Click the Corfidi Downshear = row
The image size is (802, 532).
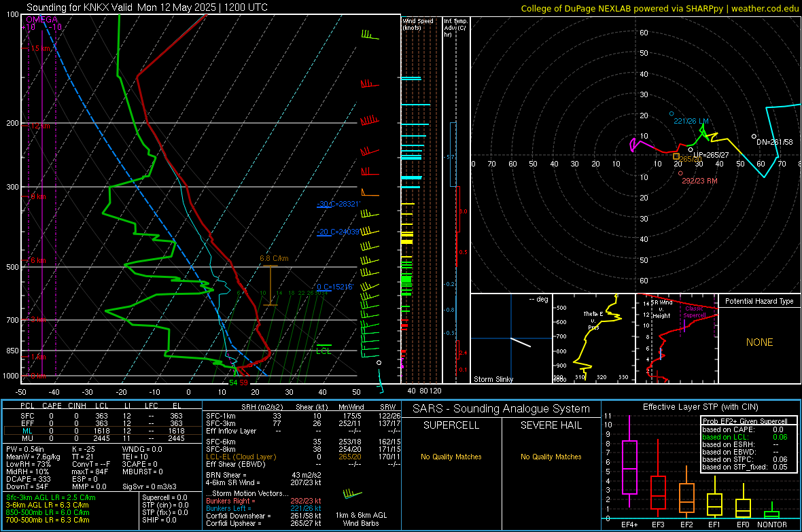click(264, 516)
